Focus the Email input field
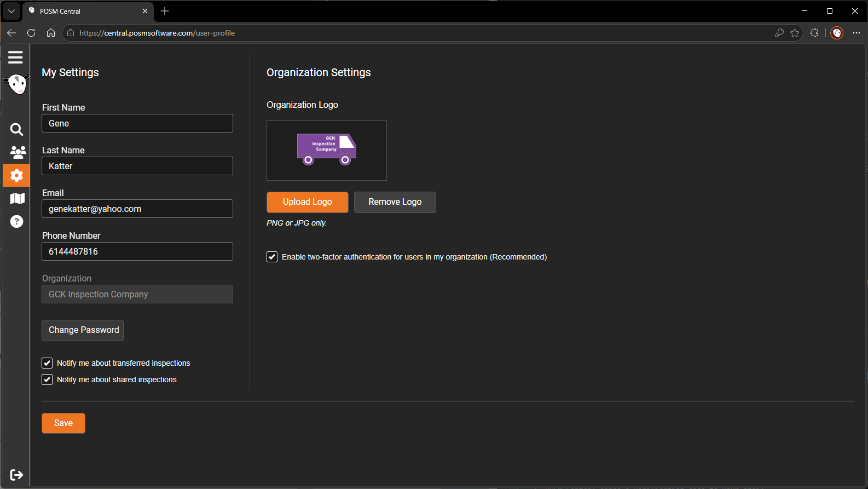 pyautogui.click(x=137, y=209)
